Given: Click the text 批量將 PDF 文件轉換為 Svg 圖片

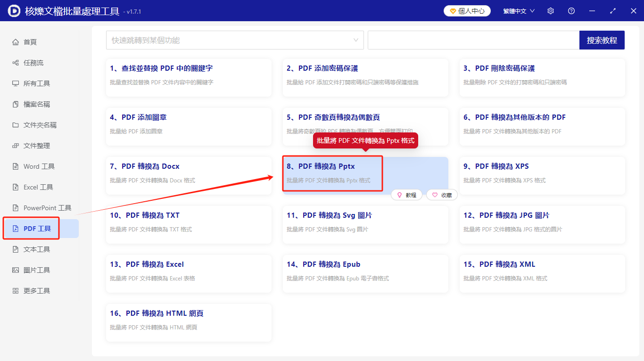Looking at the screenshot, I should (328, 230).
